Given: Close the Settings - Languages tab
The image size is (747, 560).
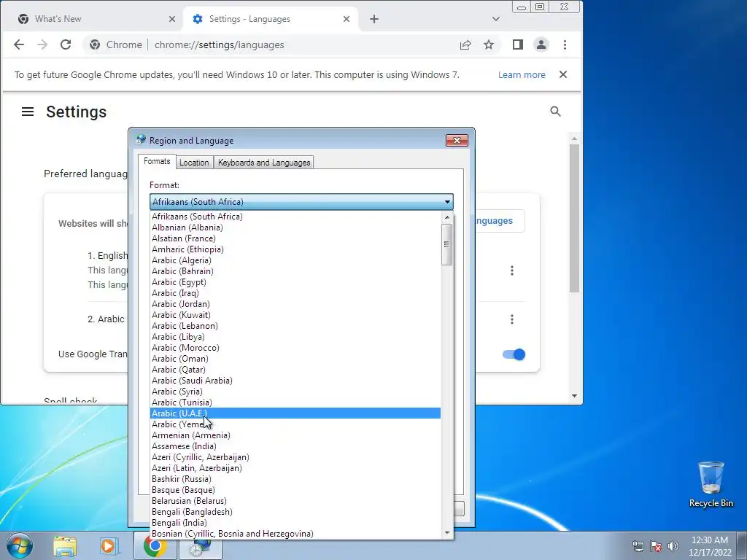Looking at the screenshot, I should tap(347, 19).
